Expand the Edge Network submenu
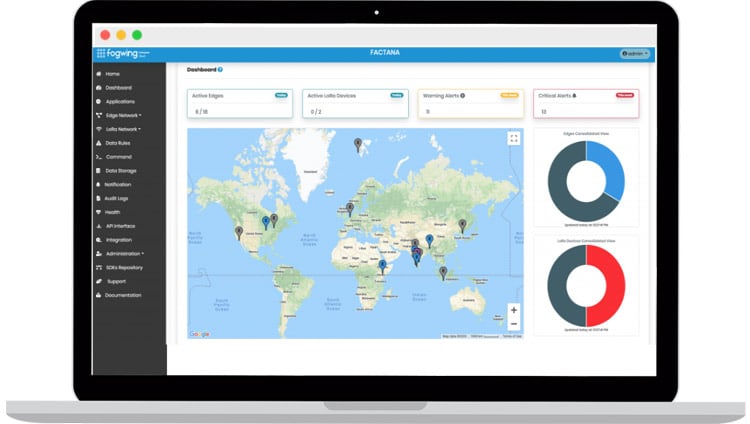 tap(124, 115)
